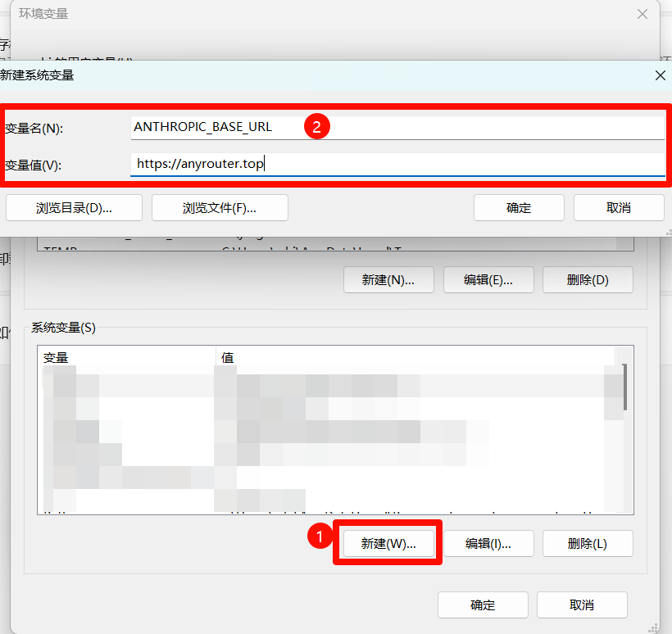
Task: Click 新建(N) in user variables section
Action: [388, 280]
